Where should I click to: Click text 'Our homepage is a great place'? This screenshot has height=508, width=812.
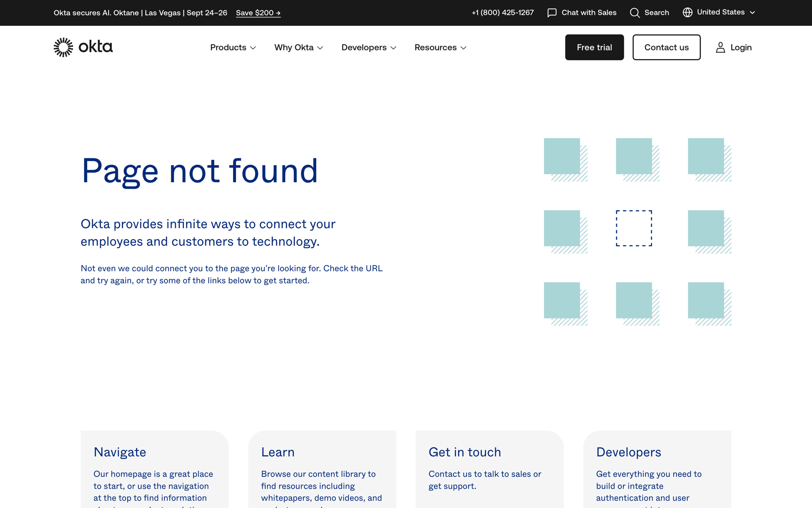pos(154,474)
